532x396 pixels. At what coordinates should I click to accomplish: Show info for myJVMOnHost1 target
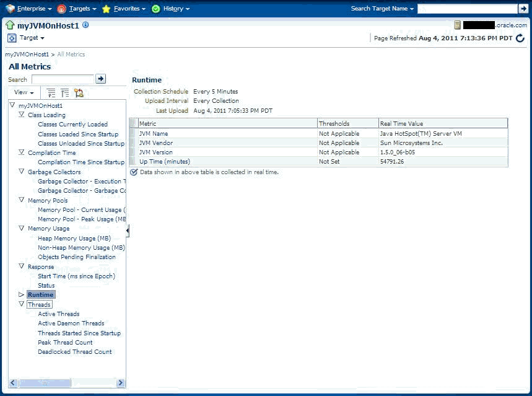pyautogui.click(x=85, y=25)
